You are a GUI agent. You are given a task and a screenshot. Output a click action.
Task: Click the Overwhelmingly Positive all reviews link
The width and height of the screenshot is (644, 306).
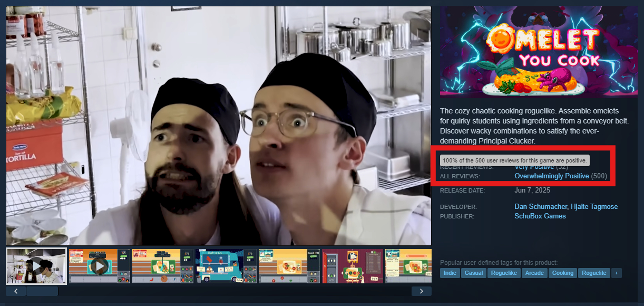tap(551, 176)
